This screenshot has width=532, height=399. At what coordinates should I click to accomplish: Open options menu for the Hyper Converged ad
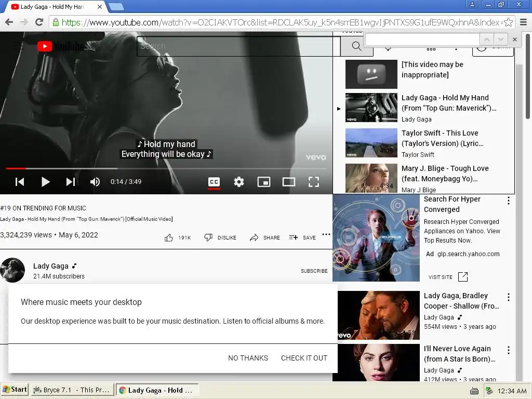click(x=508, y=201)
